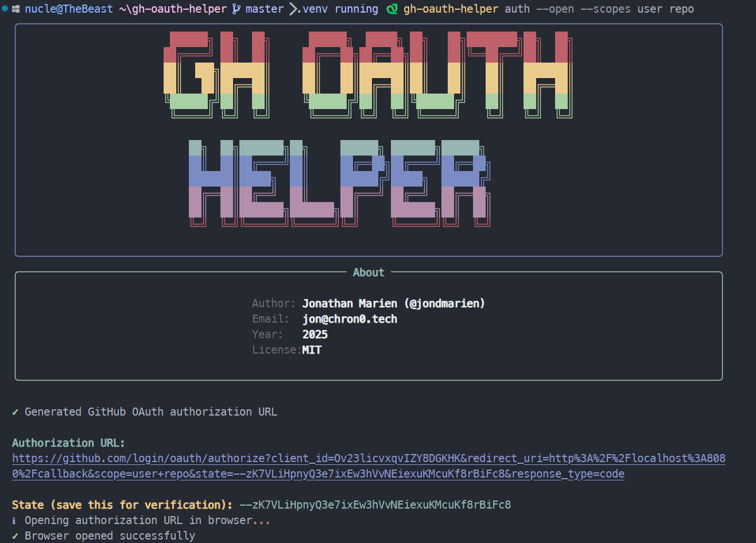Click the year value '2025'
756x543 pixels.
(x=315, y=334)
